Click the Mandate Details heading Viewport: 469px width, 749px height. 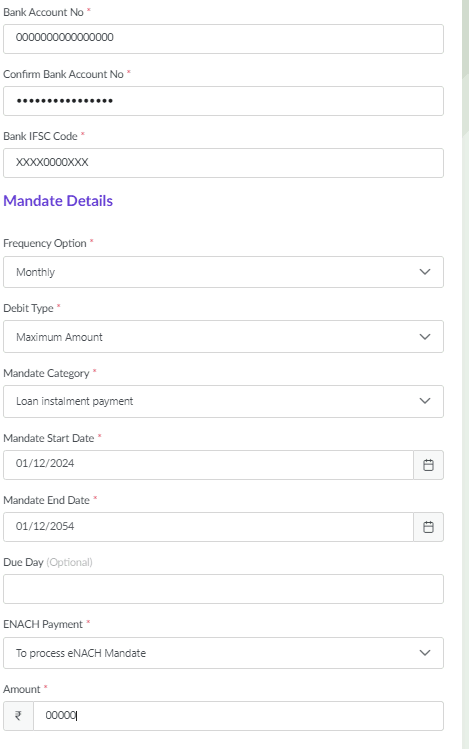coord(58,201)
